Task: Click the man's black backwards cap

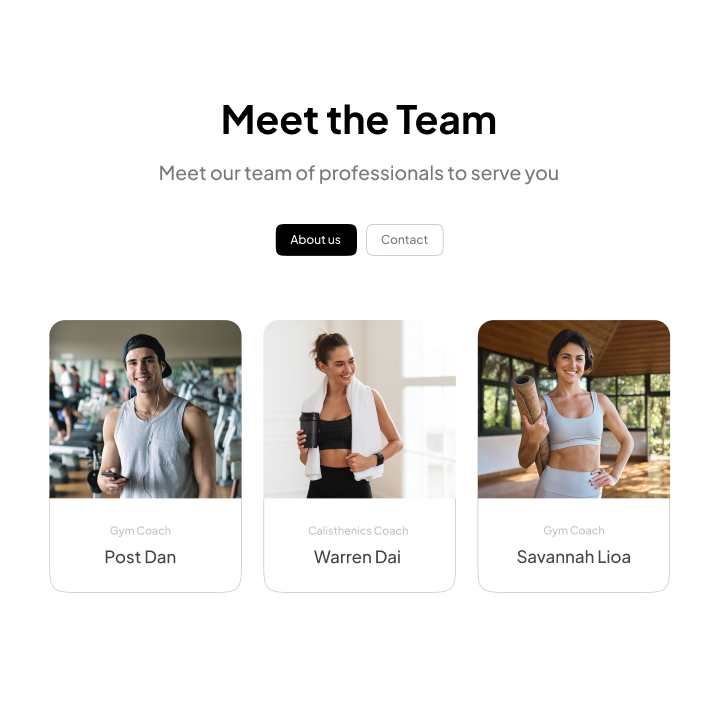Action: point(146,348)
